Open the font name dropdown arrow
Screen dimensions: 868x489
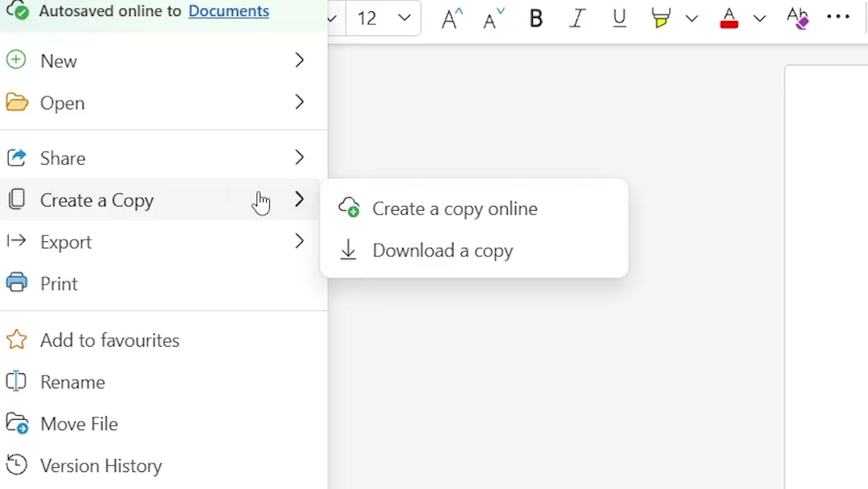point(332,18)
